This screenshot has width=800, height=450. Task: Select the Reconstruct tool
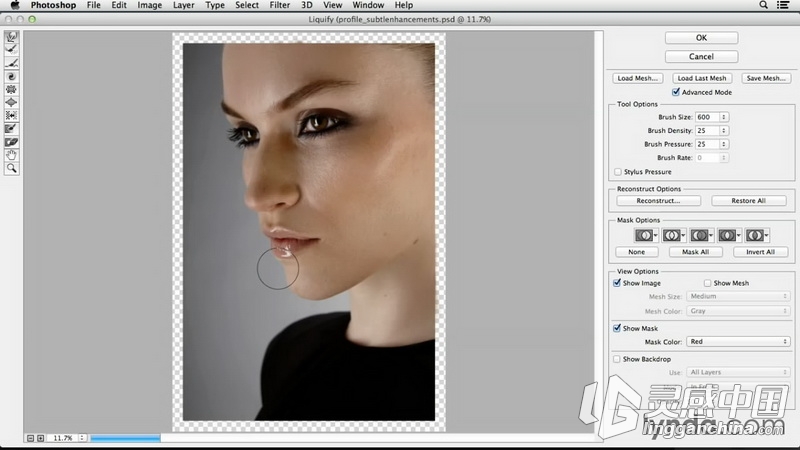coord(11,49)
